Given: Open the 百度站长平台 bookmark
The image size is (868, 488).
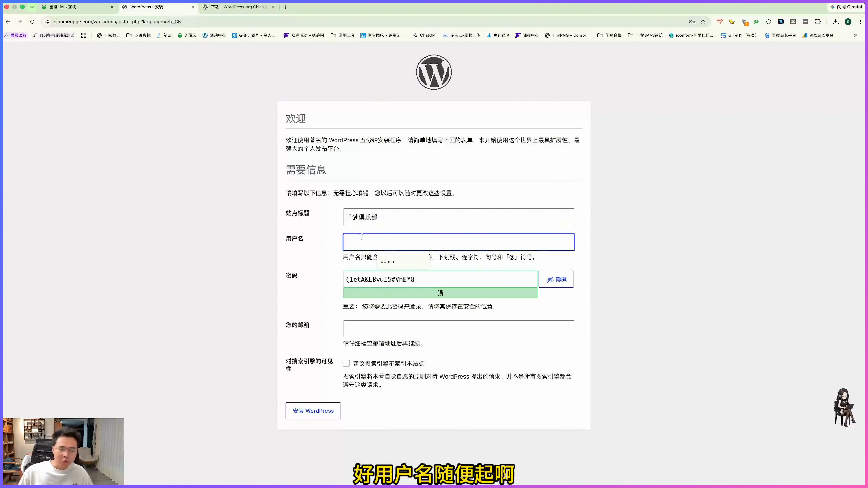Looking at the screenshot, I should [x=781, y=35].
